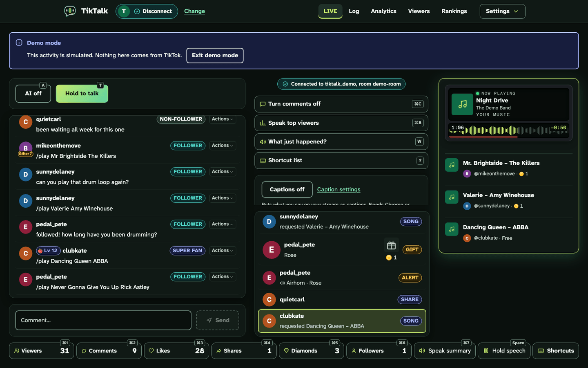Expand Actions for pedal_pete's Never Gonna request
588x368 pixels.
(223, 277)
